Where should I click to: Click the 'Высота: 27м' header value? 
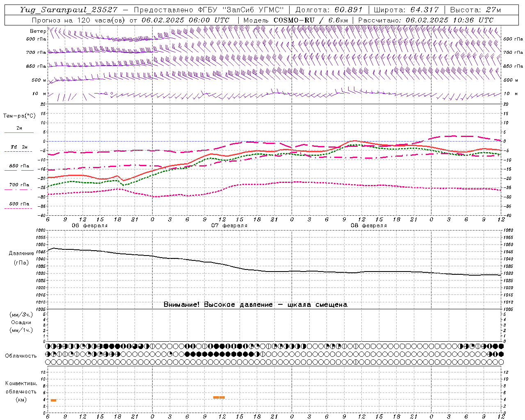click(x=475, y=10)
